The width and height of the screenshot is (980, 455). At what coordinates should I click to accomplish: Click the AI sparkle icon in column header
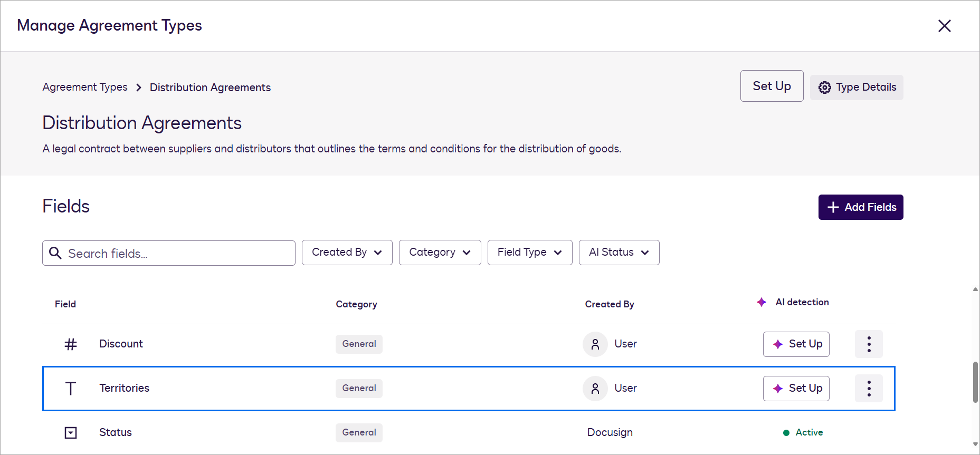(762, 302)
